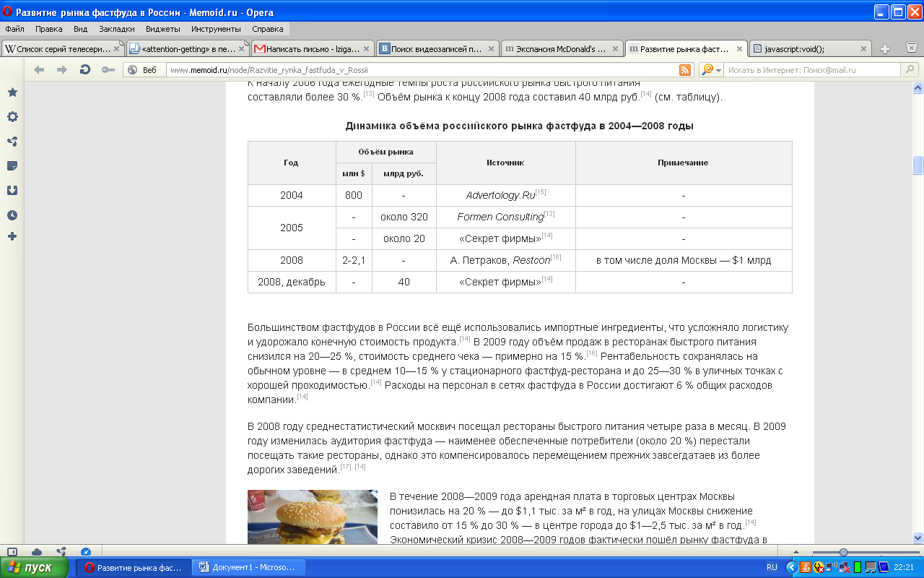The width and height of the screenshot is (924, 578).
Task: Open the Закладки menu
Action: point(117,29)
